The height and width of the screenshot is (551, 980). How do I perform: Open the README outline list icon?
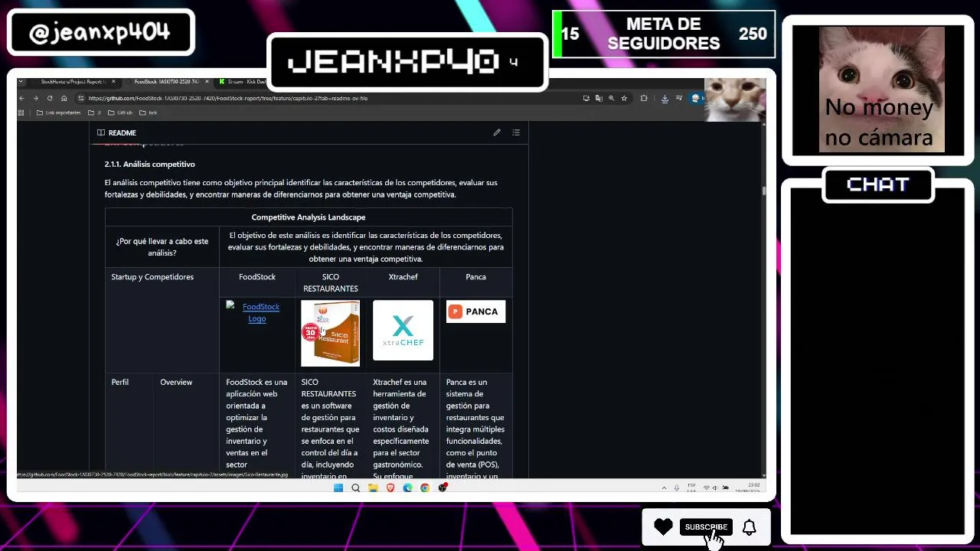(x=516, y=132)
